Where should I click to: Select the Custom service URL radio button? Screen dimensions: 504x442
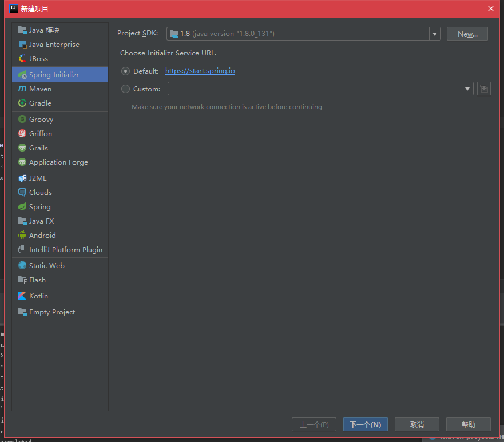point(125,89)
